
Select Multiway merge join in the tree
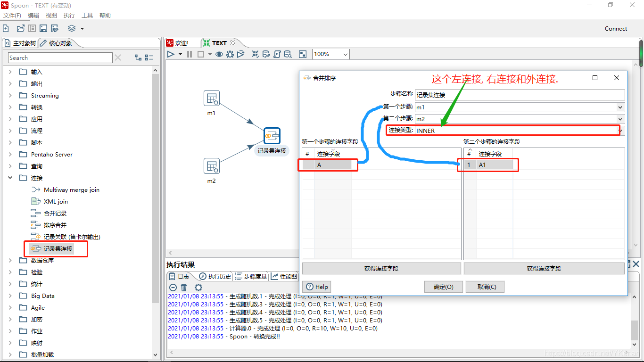[x=72, y=189]
